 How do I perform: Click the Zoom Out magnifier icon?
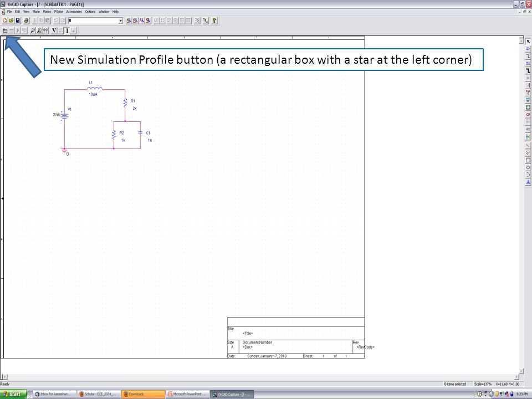click(x=135, y=21)
